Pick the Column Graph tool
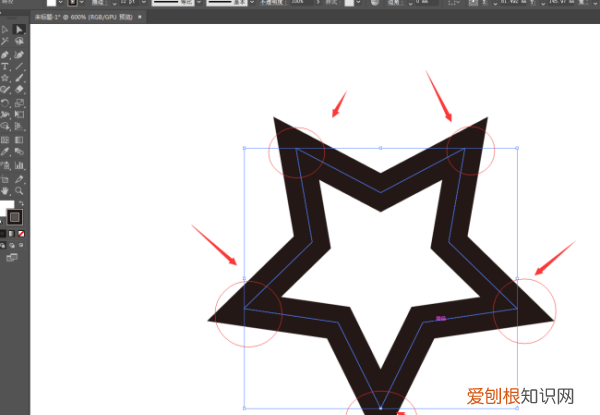Screen dimensions: 600x415 pos(19,165)
